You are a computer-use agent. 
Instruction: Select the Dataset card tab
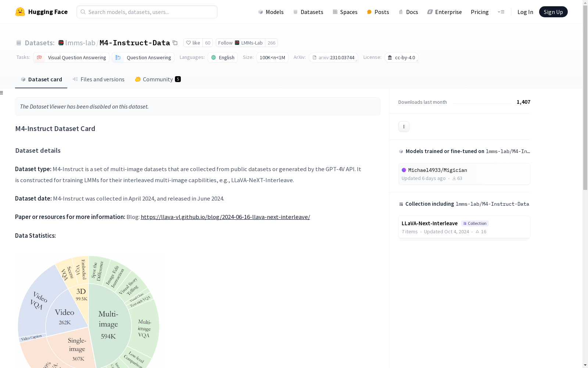pyautogui.click(x=41, y=79)
